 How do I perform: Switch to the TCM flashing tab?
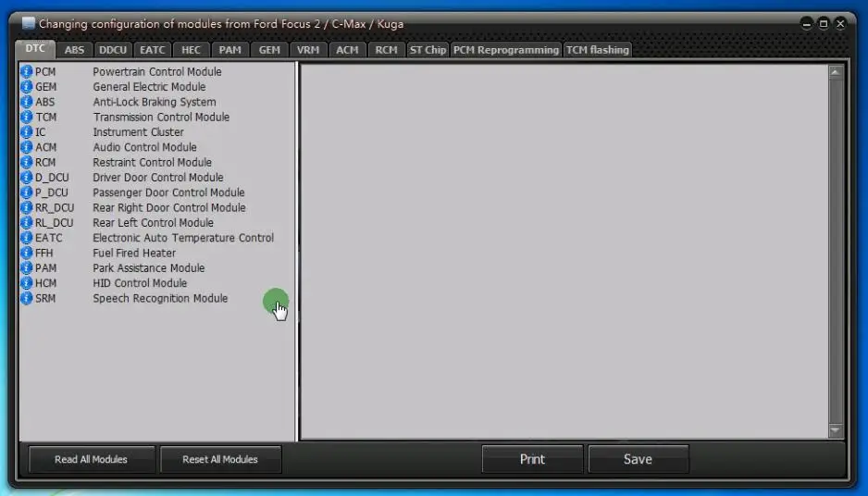[x=597, y=50]
